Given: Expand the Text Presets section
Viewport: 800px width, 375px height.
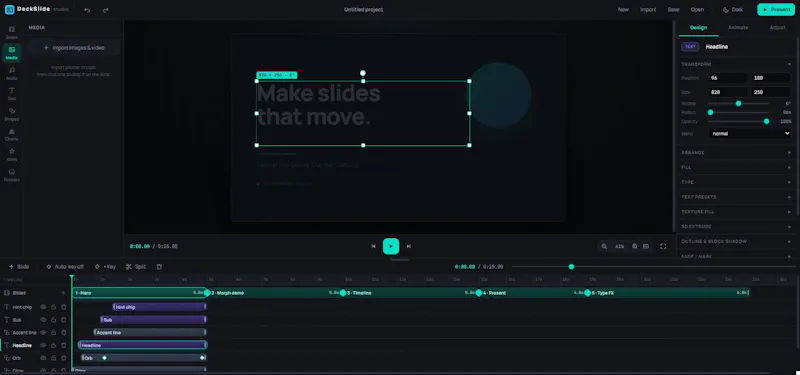Looking at the screenshot, I should [x=736, y=197].
